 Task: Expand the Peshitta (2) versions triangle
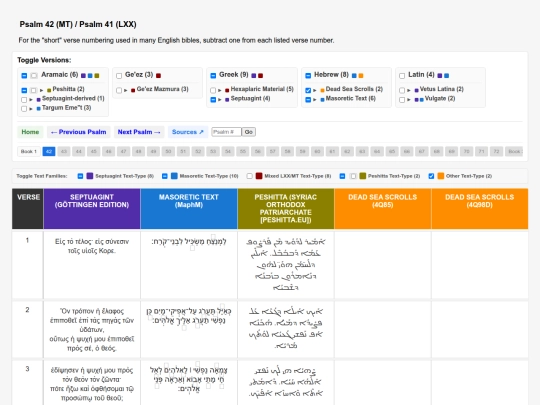pos(41,90)
